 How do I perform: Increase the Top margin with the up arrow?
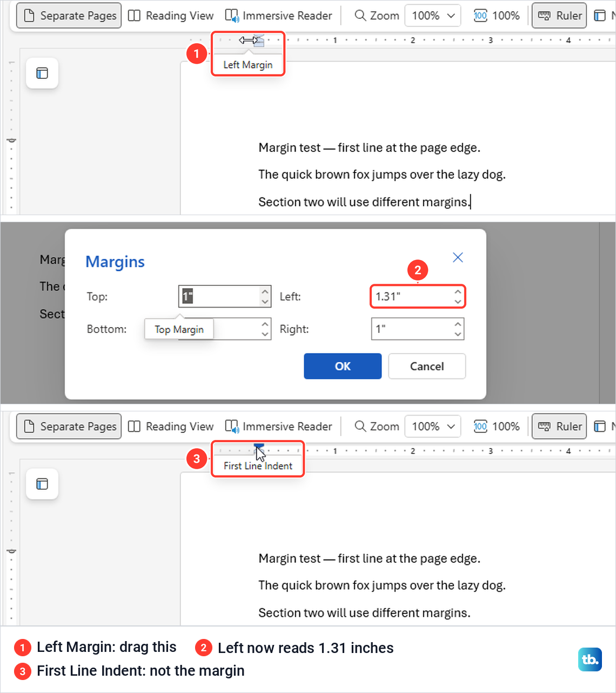265,291
